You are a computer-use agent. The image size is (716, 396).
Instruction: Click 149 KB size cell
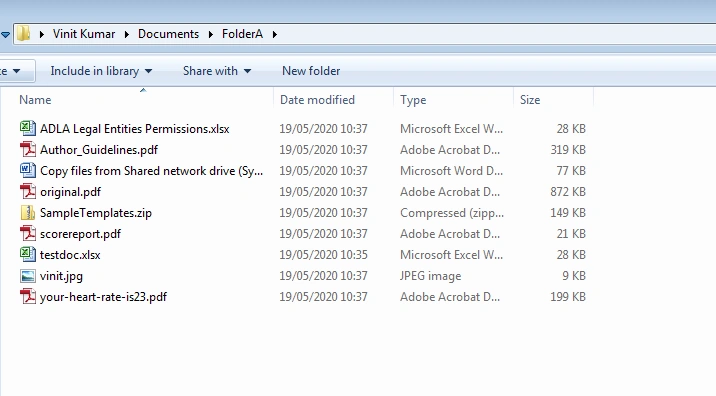[x=568, y=213]
